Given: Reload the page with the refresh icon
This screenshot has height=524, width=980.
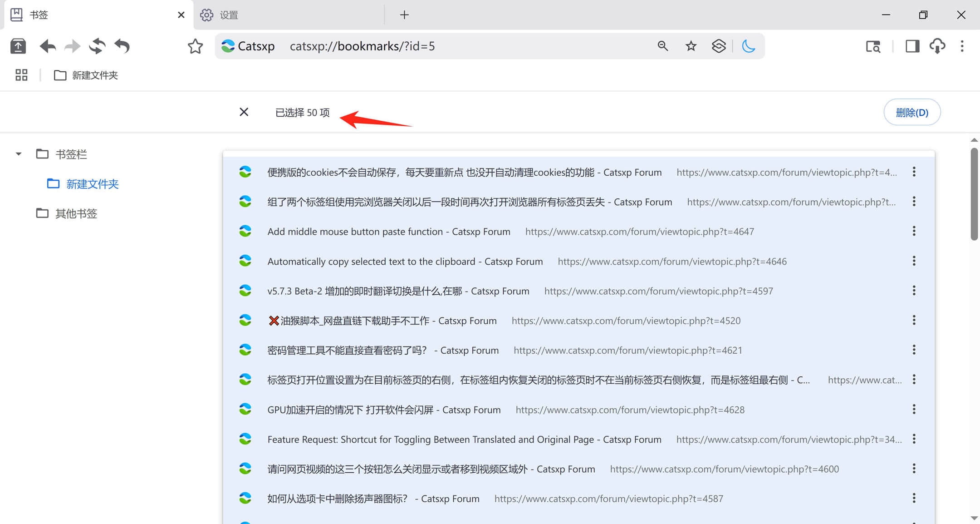Looking at the screenshot, I should pos(97,46).
